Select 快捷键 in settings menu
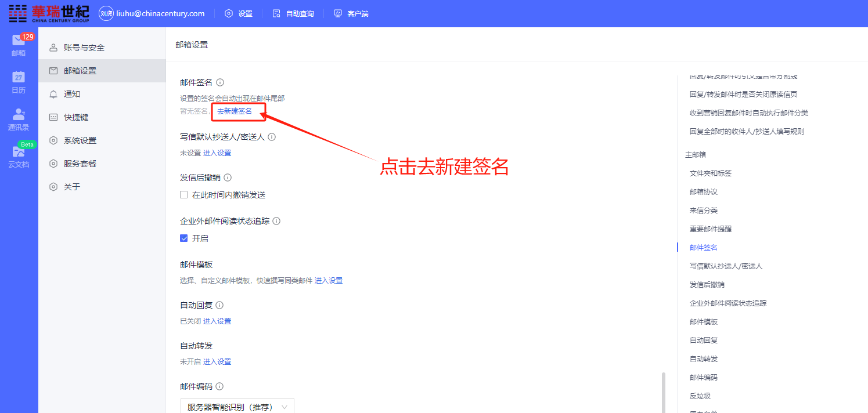Viewport: 868px width, 413px height. [102, 117]
